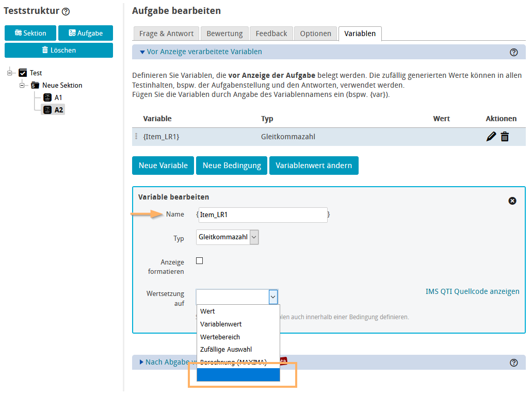Image resolution: width=532 pixels, height=395 pixels.
Task: Delete the {Item_LR1} variable via trash icon
Action: 505,137
